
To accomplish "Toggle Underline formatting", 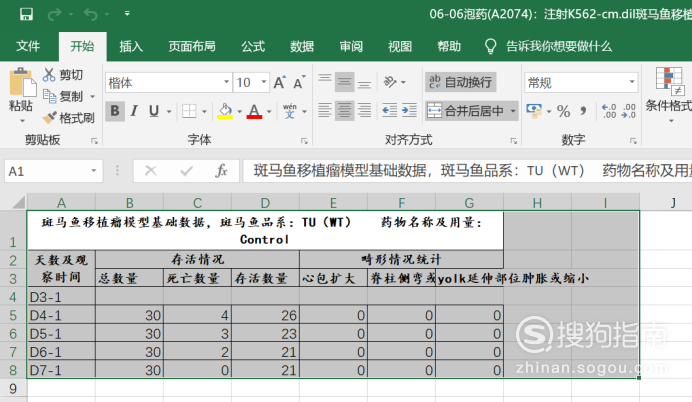I will (x=154, y=111).
